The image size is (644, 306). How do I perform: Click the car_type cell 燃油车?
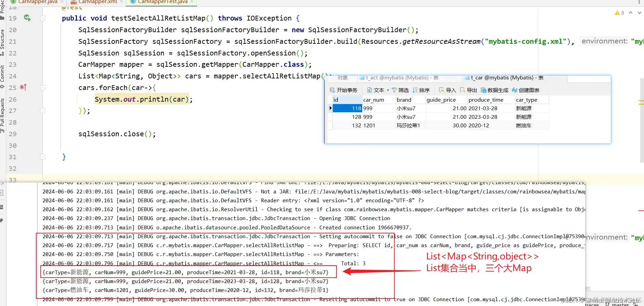coord(532,125)
